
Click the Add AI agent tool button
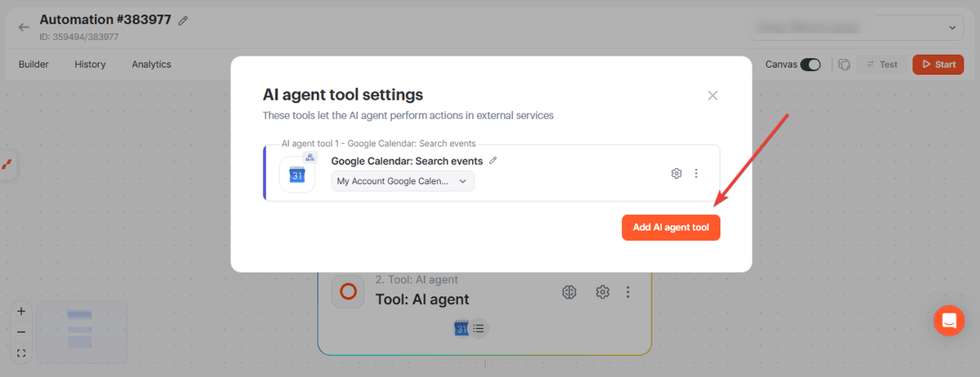coord(670,228)
